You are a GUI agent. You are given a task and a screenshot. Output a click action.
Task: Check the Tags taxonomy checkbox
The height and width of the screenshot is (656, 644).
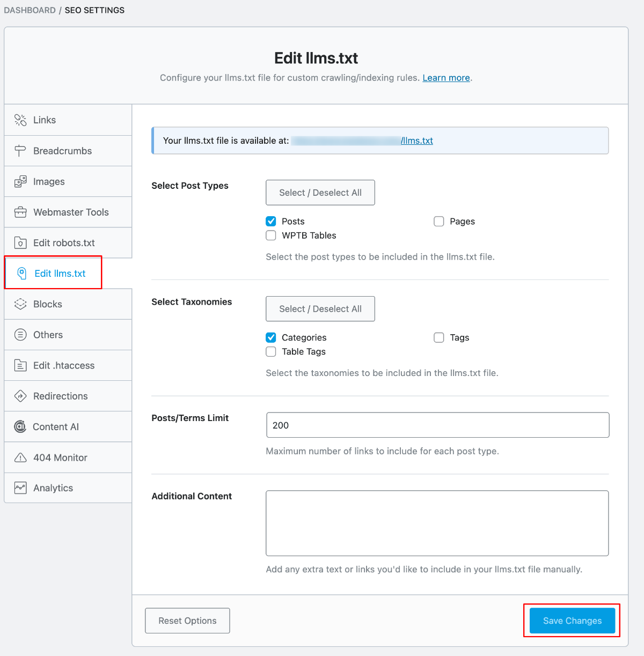tap(439, 337)
